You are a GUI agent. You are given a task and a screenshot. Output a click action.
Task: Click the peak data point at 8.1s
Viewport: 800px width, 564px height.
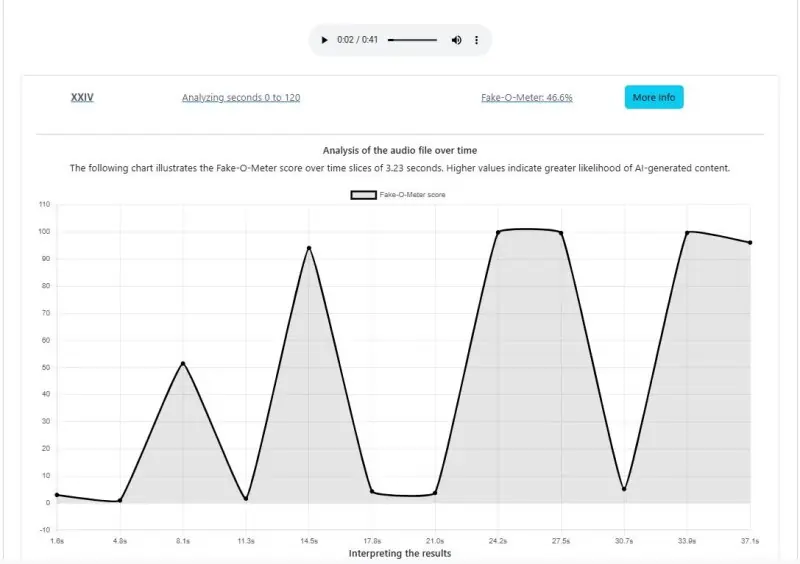pyautogui.click(x=183, y=363)
